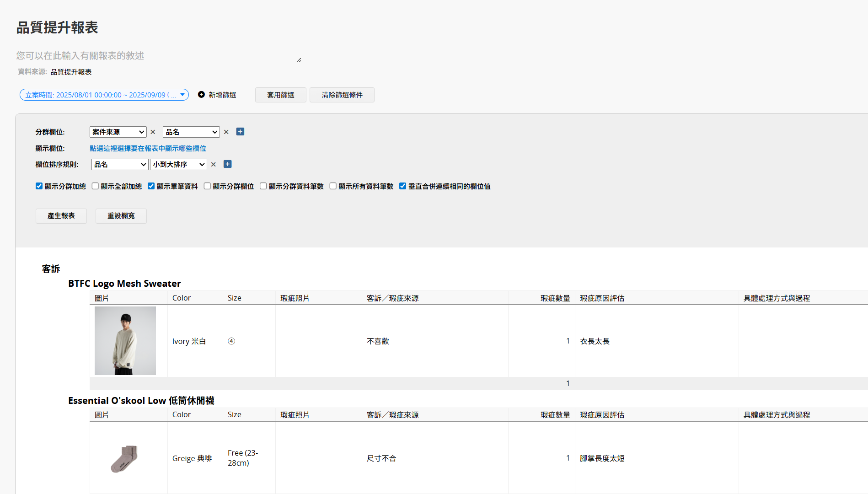Click the Ivory sweater product thumbnail
The image size is (868, 494).
click(125, 341)
